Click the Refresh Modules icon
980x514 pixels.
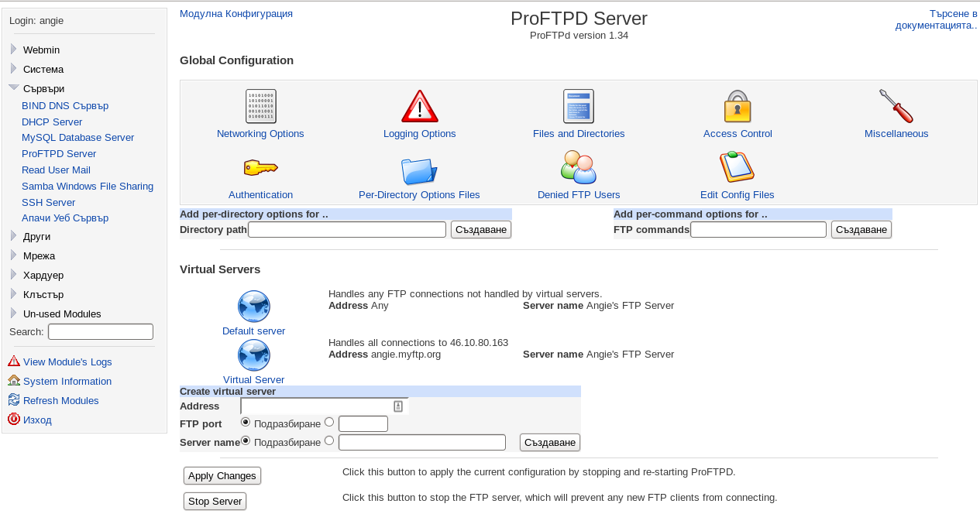coord(14,399)
